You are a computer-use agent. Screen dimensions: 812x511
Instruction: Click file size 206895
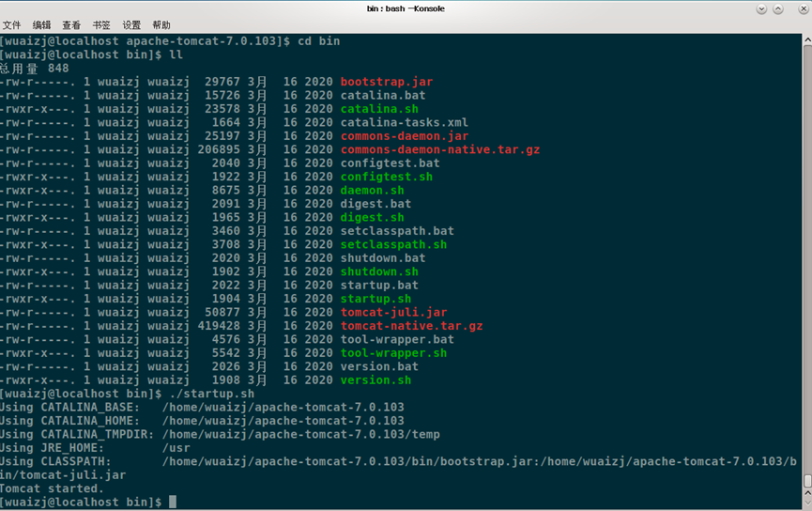tap(219, 149)
